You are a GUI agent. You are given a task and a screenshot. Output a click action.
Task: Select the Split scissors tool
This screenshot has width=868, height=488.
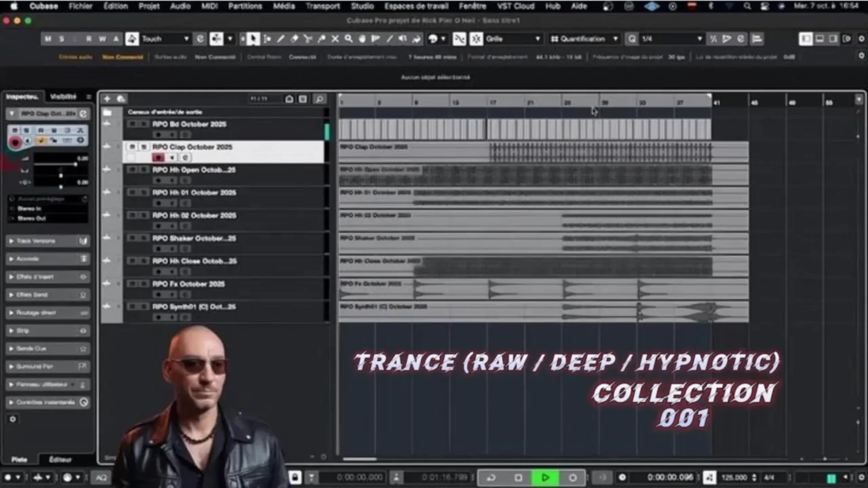(308, 39)
